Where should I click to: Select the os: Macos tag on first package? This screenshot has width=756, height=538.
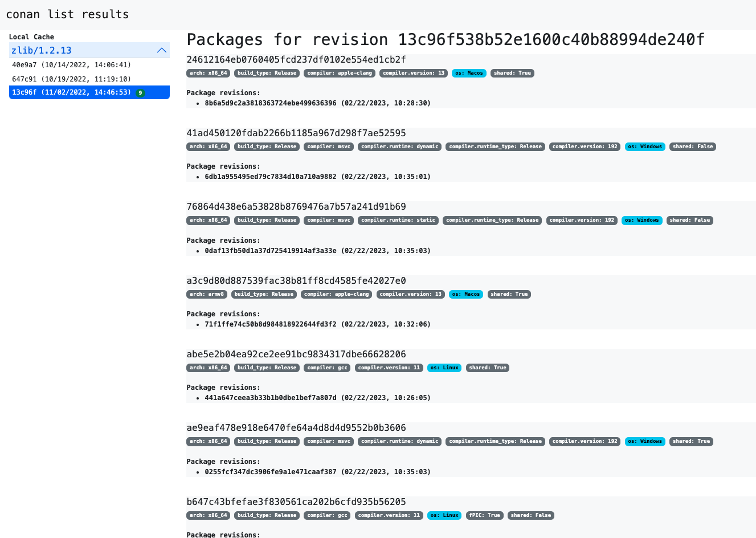tap(468, 73)
